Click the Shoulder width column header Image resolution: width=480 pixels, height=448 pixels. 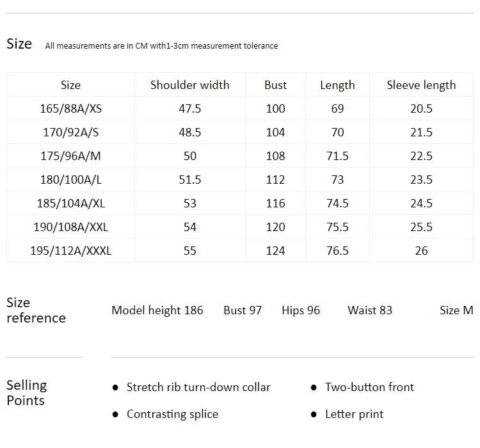tap(190, 85)
